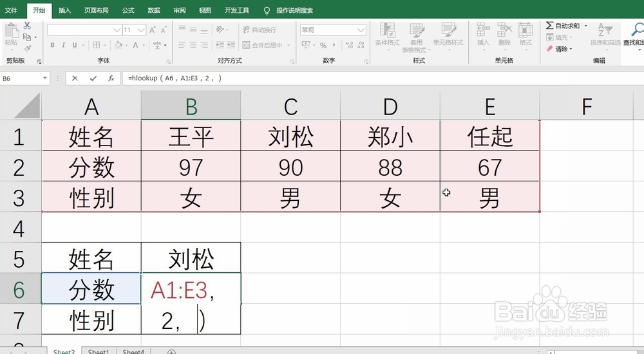The height and width of the screenshot is (354, 644).
Task: Click the confirm checkmark formula bar icon
Action: [x=93, y=78]
